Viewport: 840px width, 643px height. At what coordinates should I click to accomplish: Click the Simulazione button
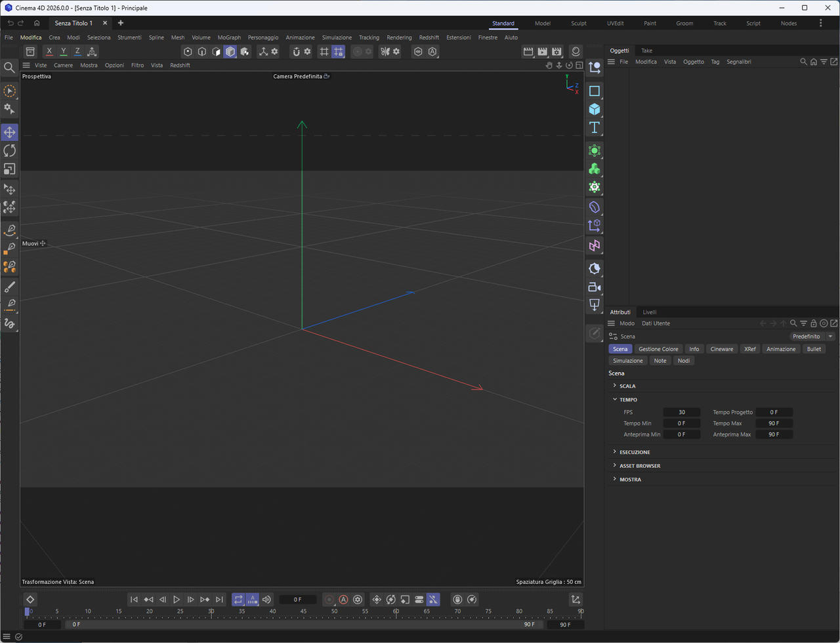coord(628,361)
